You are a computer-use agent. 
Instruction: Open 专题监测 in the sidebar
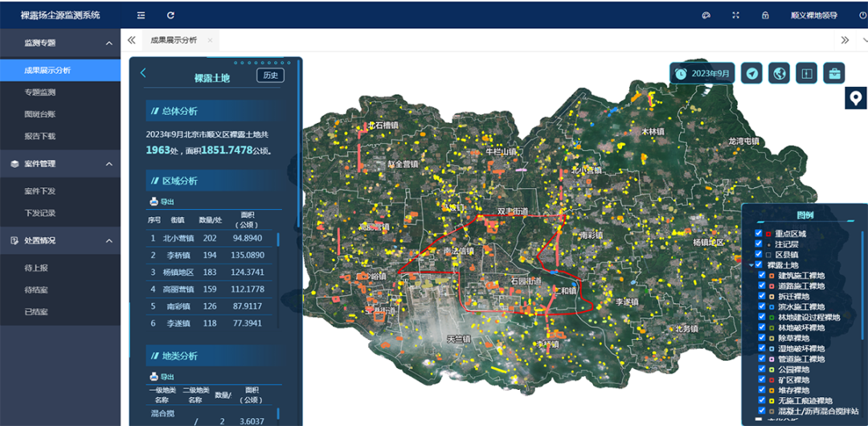(x=40, y=93)
